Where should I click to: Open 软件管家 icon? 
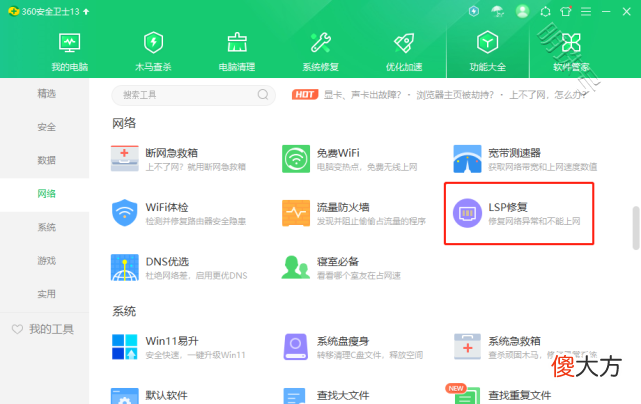tap(571, 43)
